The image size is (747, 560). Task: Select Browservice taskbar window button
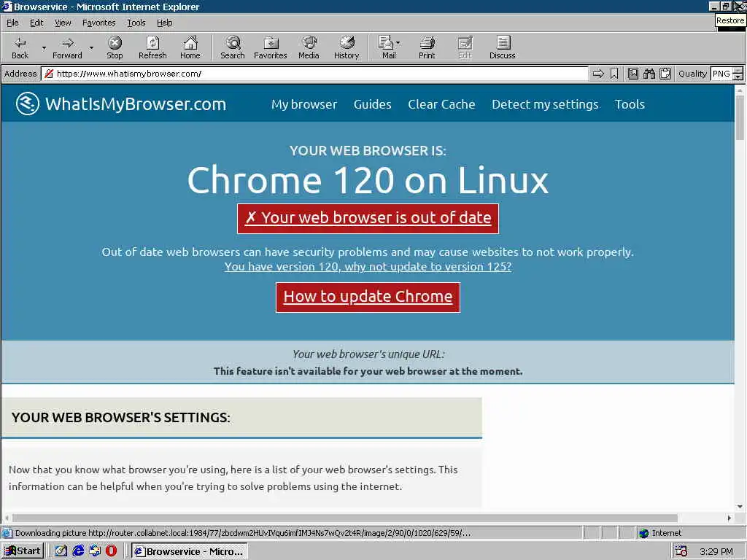190,551
